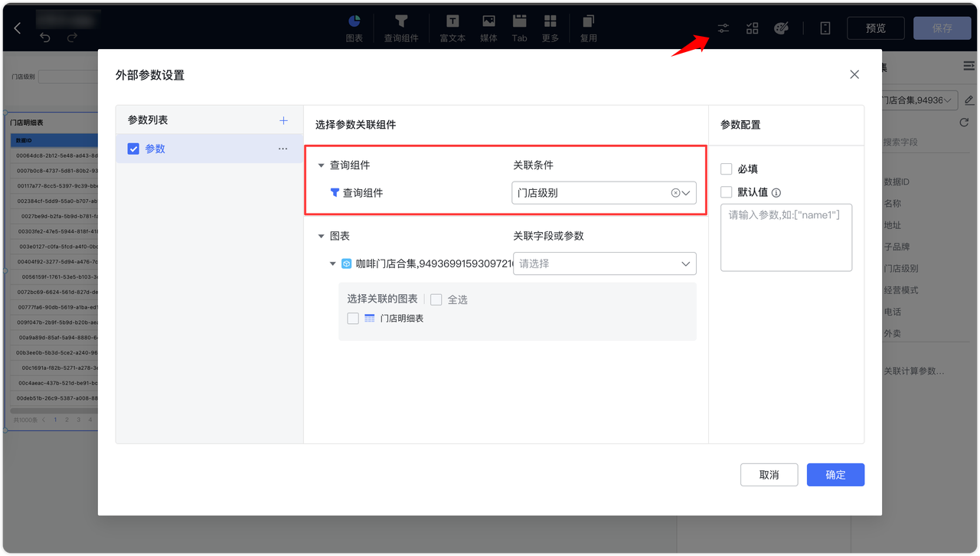Enable the 默认值 default value checkbox
This screenshot has width=980, height=556.
[726, 192]
